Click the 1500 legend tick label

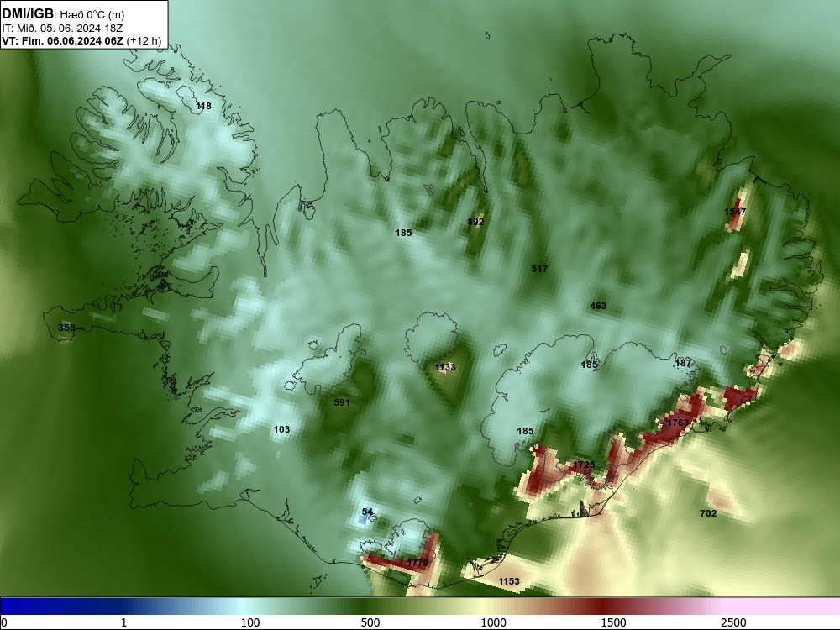tap(613, 622)
